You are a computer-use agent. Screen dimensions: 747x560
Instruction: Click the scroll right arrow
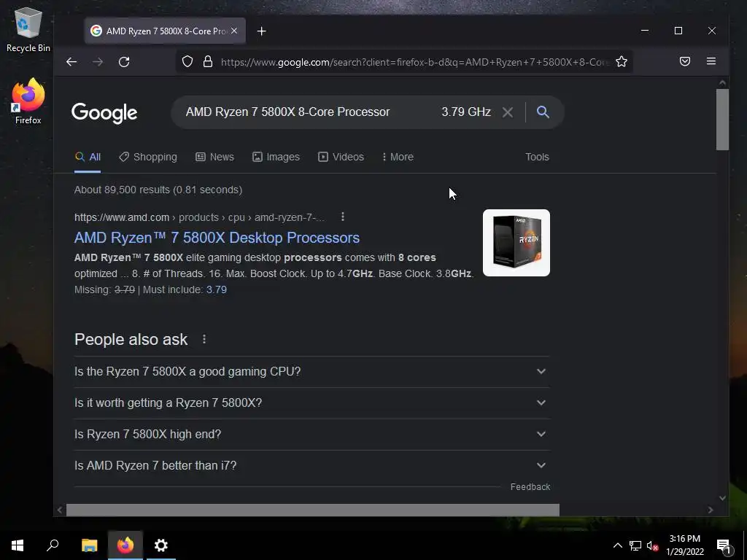(711, 510)
